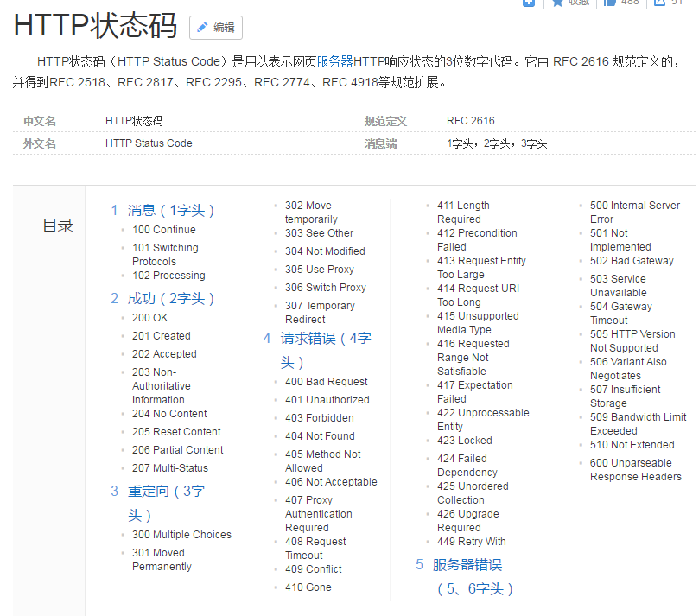Select 502 Bad Gateway
This screenshot has width=699, height=616.
(632, 261)
